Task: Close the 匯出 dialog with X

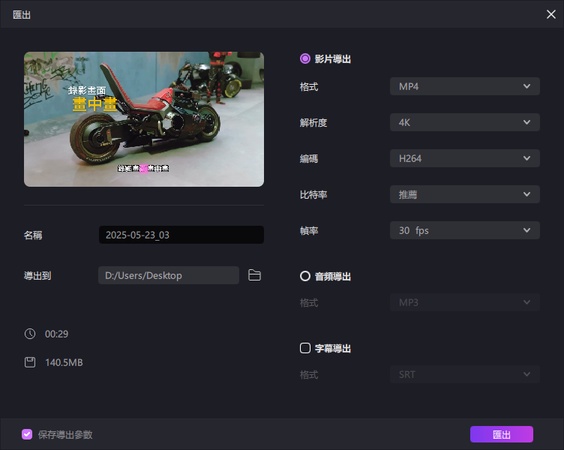Action: (x=551, y=14)
